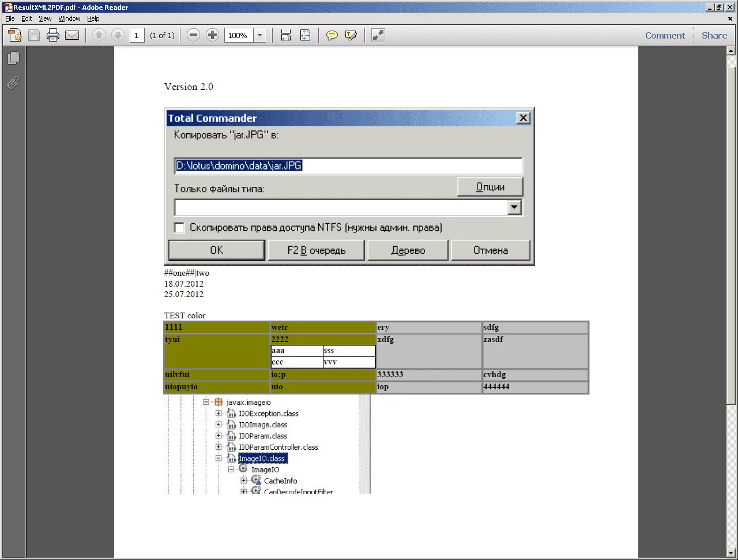Viewport: 738px width, 560px height.
Task: Select the highlight text tool icon
Action: [351, 35]
